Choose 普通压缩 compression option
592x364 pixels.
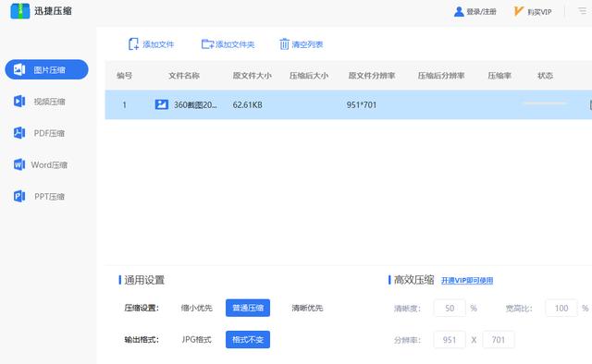coord(248,308)
